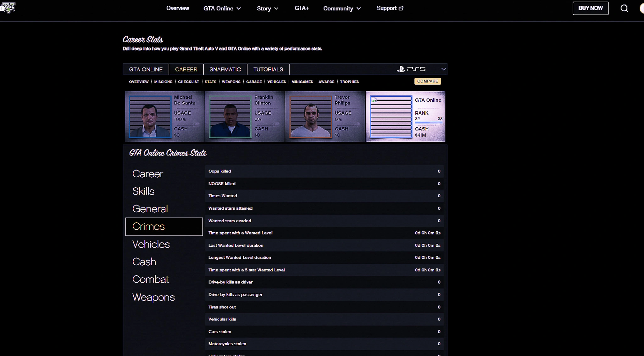Image resolution: width=644 pixels, height=356 pixels.
Task: Click the GTA V logo icon
Action: tap(8, 7)
